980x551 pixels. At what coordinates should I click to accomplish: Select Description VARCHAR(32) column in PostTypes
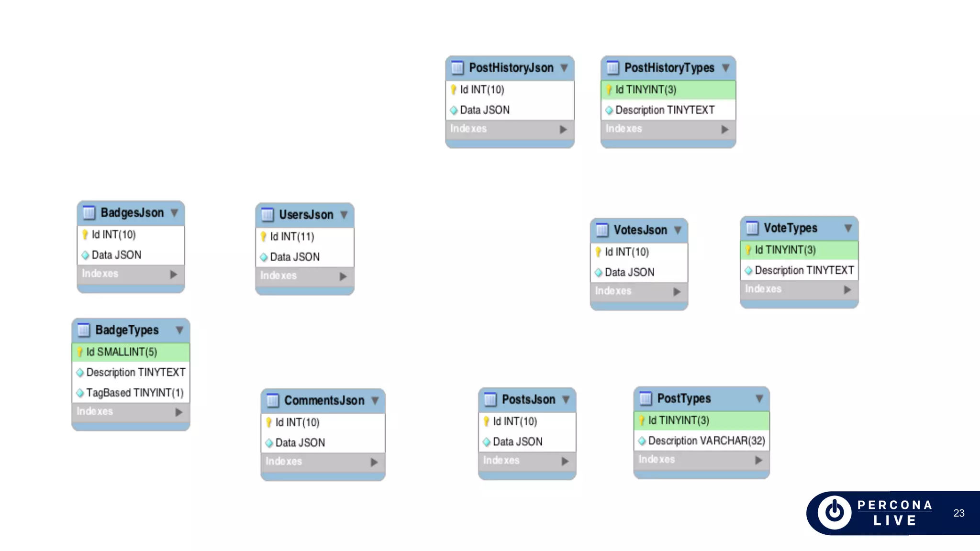pos(702,441)
